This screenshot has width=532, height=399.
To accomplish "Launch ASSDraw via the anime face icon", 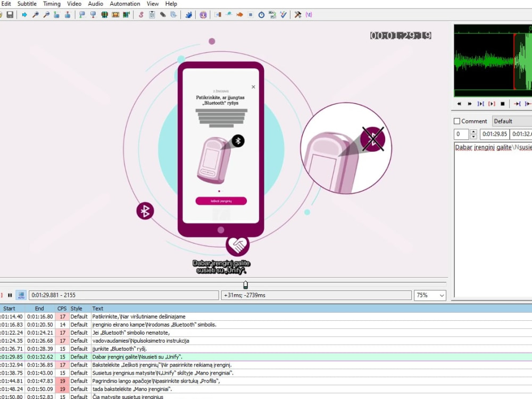I will coord(203,14).
